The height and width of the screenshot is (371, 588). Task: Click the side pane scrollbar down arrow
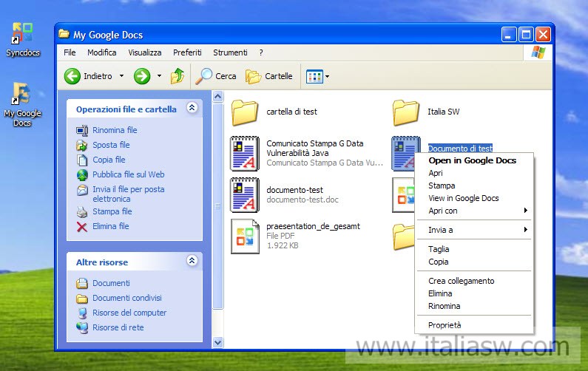coord(218,342)
